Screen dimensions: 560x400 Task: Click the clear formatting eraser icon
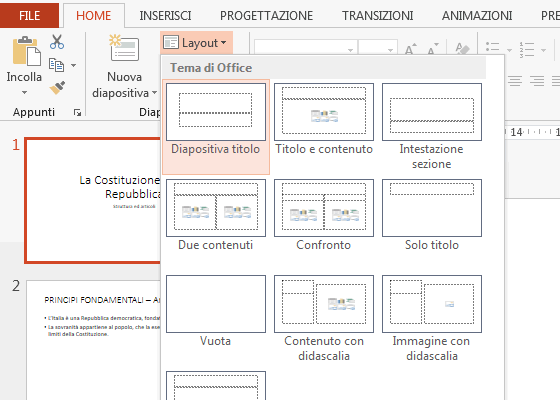pyautogui.click(x=462, y=49)
